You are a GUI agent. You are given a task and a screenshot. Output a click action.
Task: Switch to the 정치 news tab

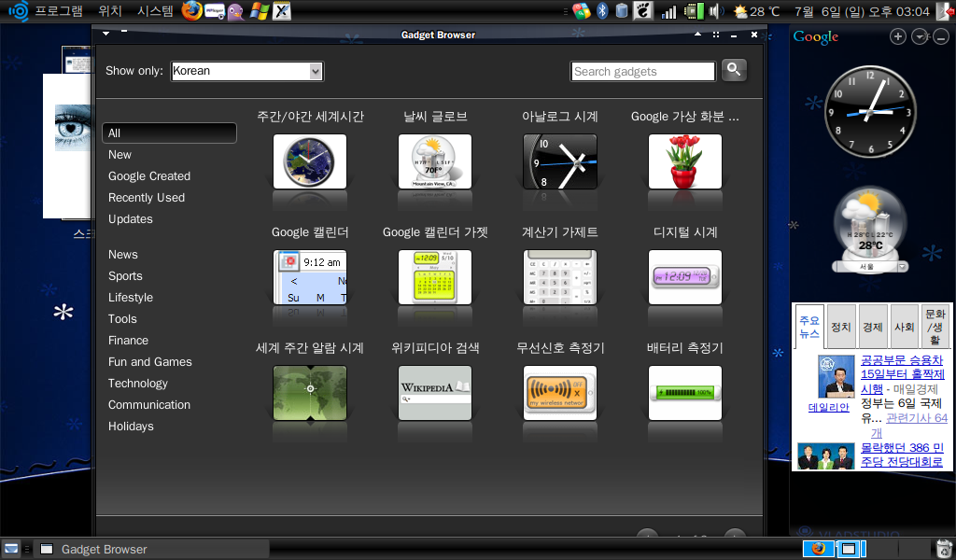pyautogui.click(x=841, y=327)
